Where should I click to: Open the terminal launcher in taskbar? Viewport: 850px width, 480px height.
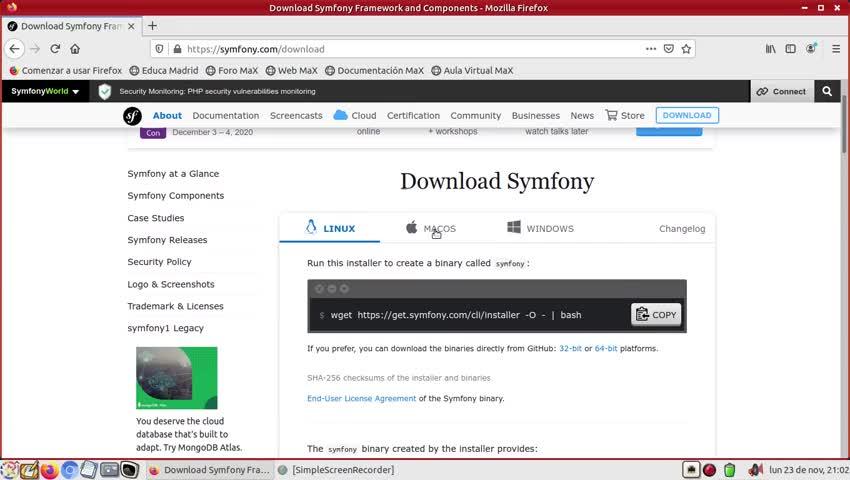[130, 470]
